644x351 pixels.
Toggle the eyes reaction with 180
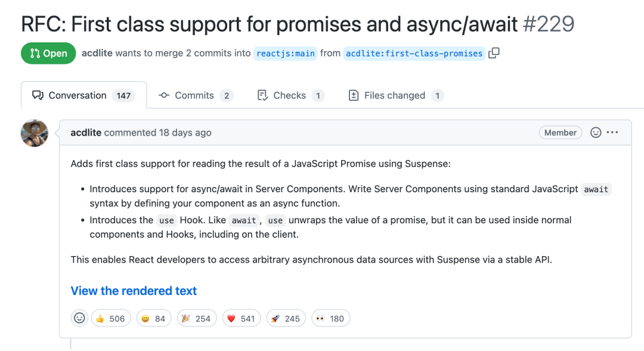[x=330, y=319]
